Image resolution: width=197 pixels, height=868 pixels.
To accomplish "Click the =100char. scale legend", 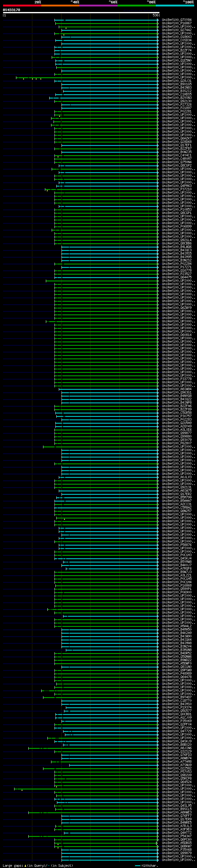I will pos(147,866).
